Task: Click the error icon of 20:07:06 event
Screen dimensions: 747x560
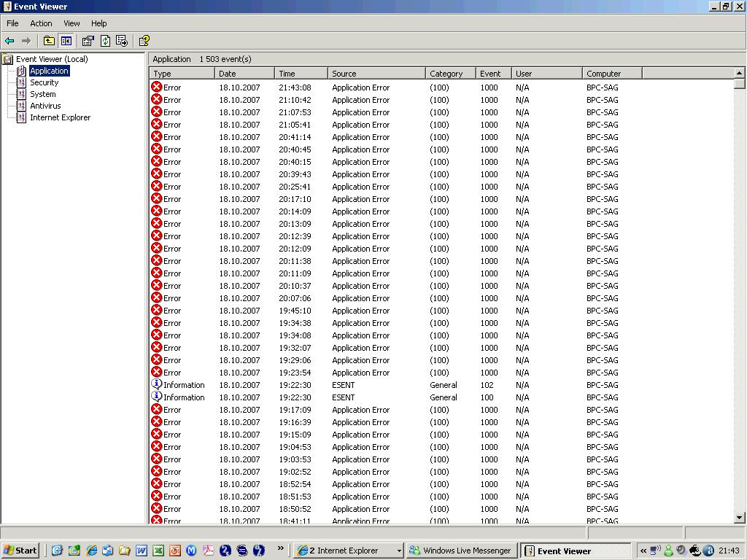Action: pos(157,297)
